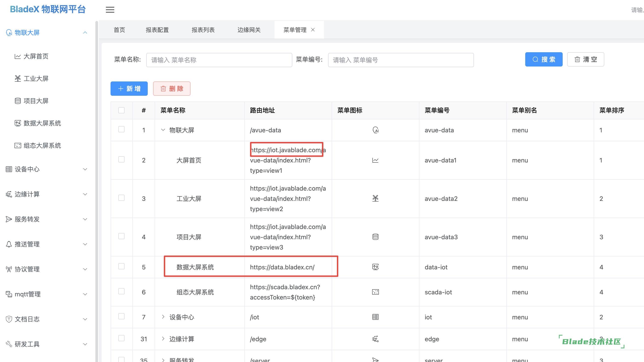Click the hamburger menu collapse icon

pos(110,10)
